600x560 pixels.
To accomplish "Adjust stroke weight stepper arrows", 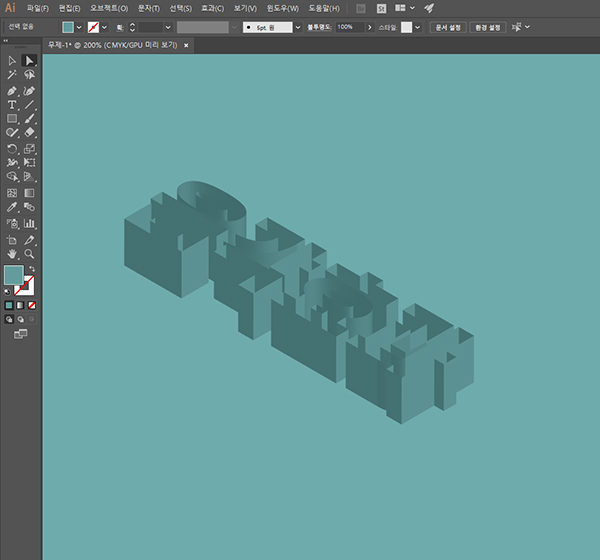I will tap(132, 27).
